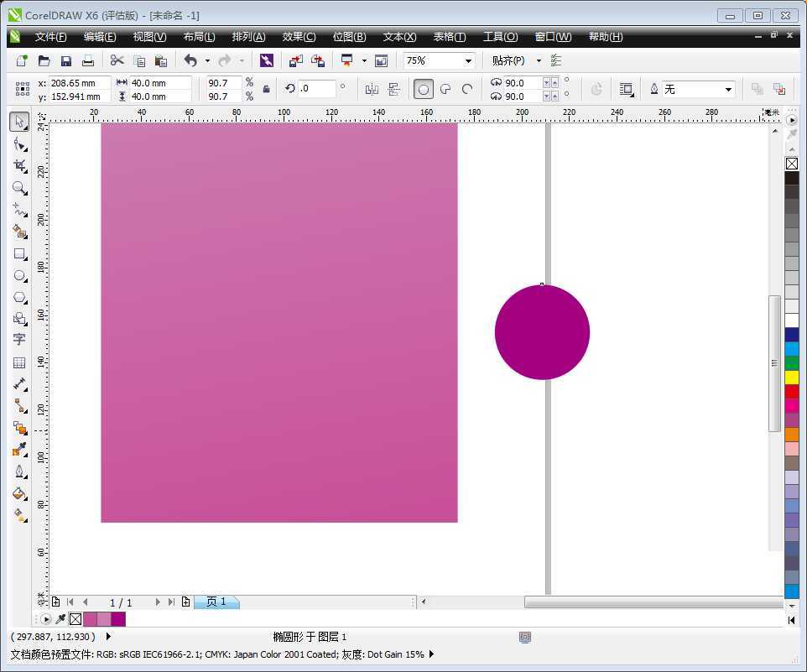Screen dimensions: 807x672
Task: Open the Crop tool
Action: pyautogui.click(x=20, y=165)
